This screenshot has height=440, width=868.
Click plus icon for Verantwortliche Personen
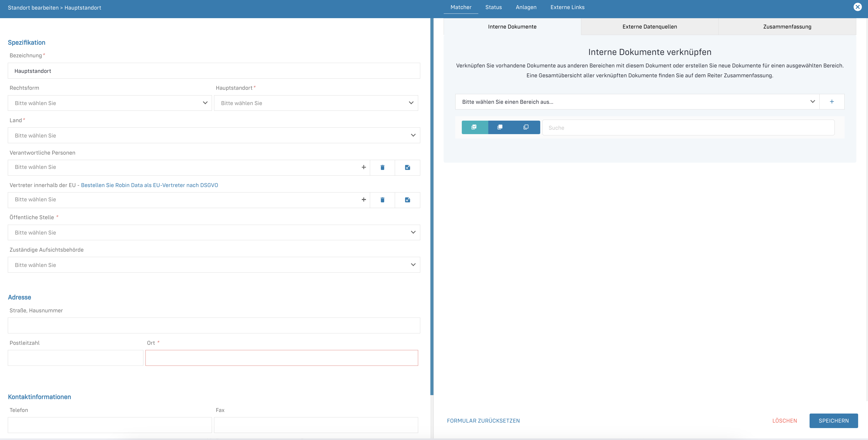click(x=364, y=167)
